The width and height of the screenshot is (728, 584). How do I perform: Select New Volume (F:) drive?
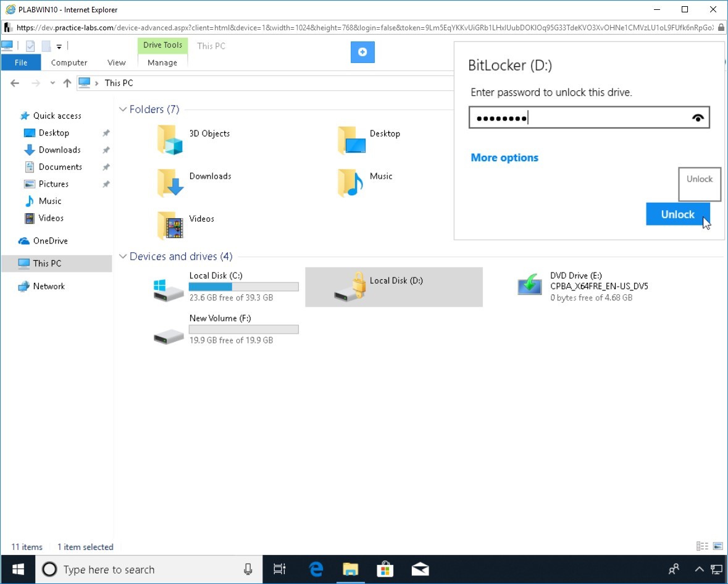pyautogui.click(x=227, y=329)
